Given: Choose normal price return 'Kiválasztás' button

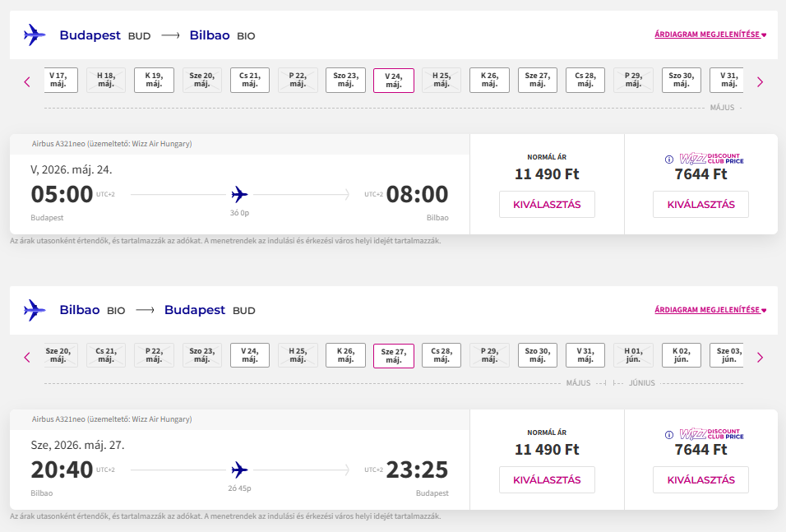Looking at the screenshot, I should pyautogui.click(x=547, y=480).
